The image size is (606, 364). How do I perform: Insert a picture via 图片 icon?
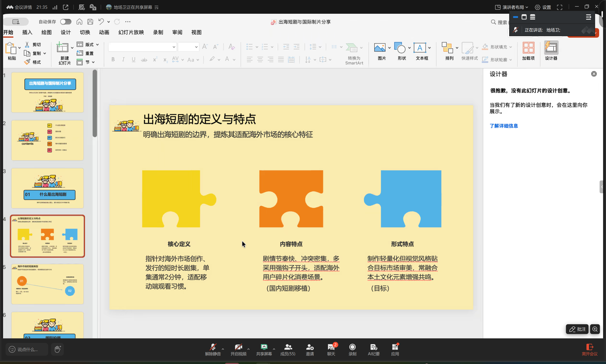[379, 48]
